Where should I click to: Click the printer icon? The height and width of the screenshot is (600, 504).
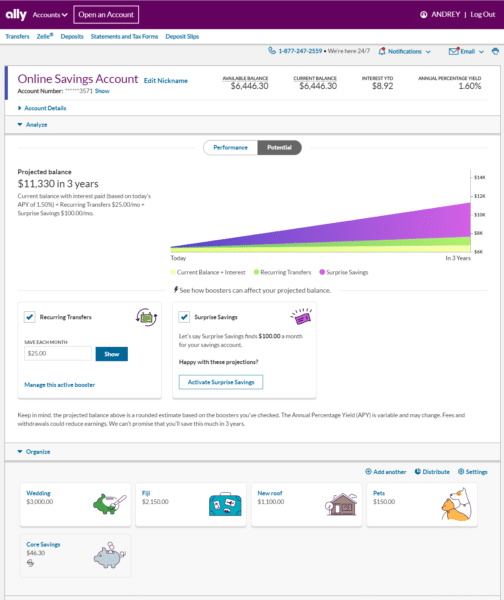pyautogui.click(x=495, y=51)
